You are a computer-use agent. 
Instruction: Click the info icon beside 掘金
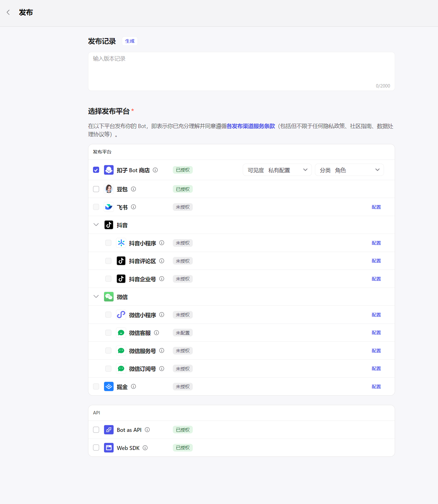click(x=134, y=386)
